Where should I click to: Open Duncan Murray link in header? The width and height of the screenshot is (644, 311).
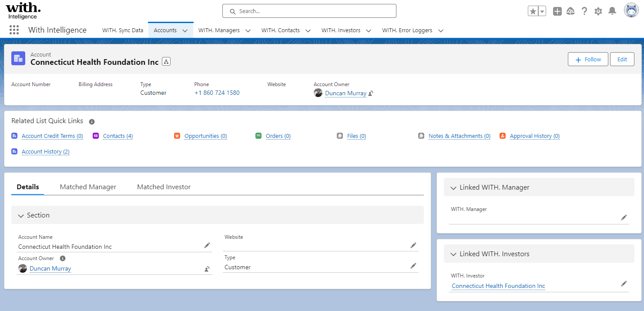click(346, 93)
